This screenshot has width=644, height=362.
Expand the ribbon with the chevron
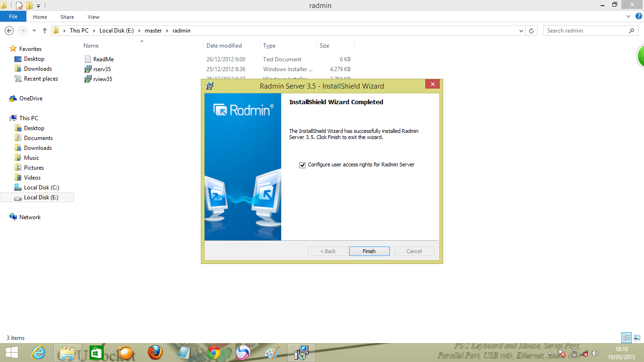pos(628,16)
